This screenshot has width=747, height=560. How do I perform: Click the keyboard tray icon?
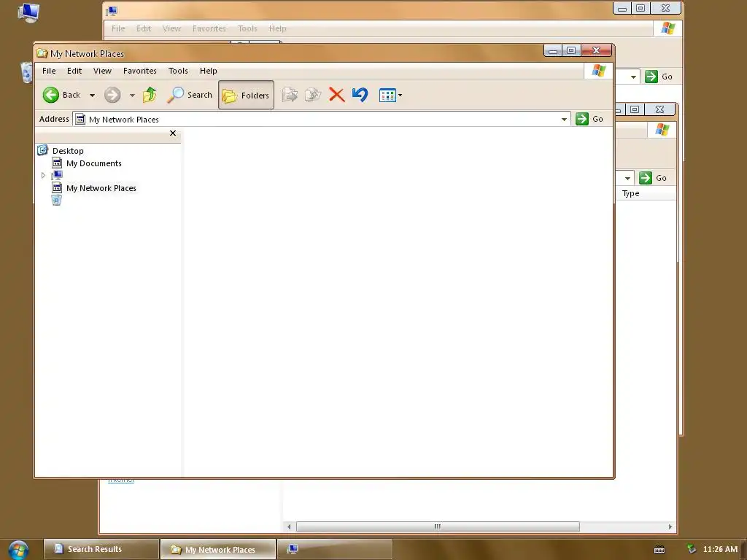(659, 550)
